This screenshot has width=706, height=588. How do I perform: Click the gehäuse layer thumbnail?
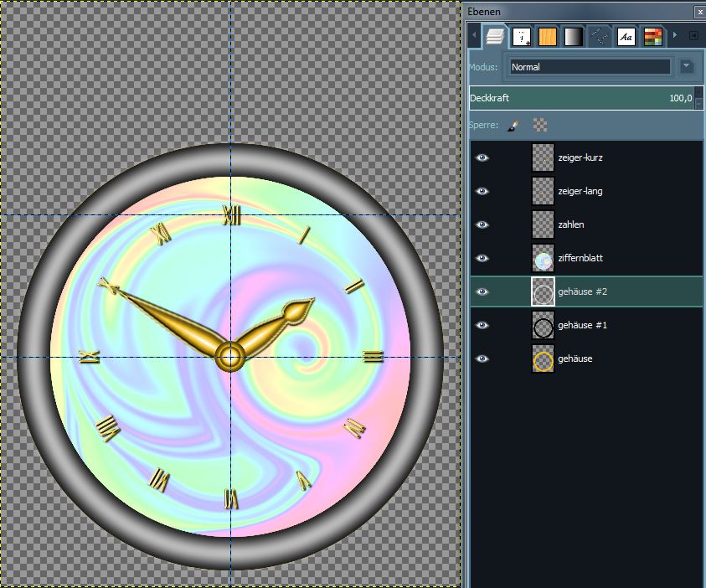click(x=544, y=359)
